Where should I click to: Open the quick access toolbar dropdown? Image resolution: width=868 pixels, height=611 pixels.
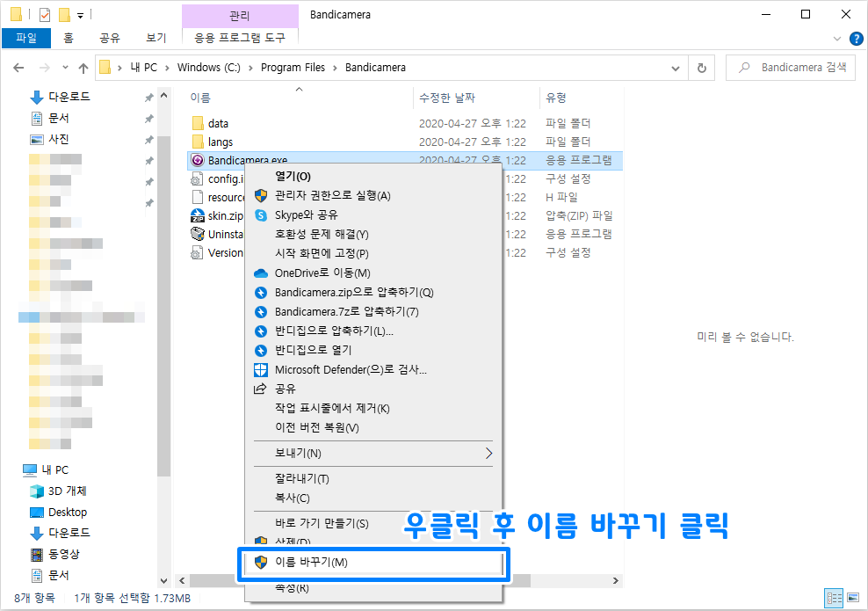(80, 16)
